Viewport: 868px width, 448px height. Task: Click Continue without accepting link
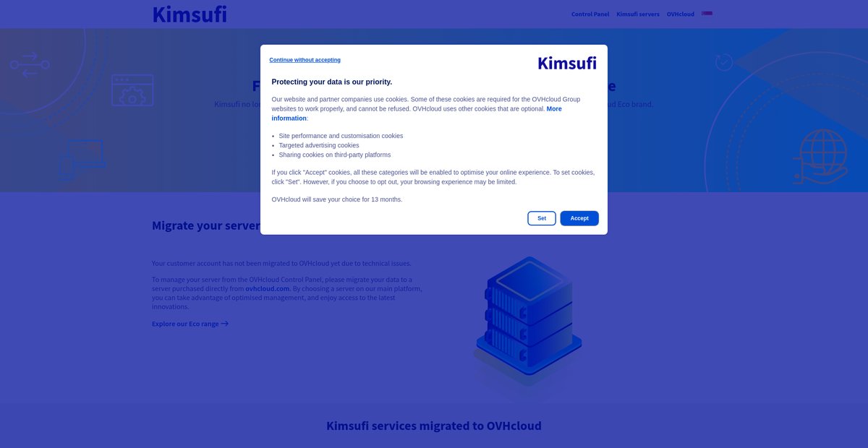(x=305, y=60)
